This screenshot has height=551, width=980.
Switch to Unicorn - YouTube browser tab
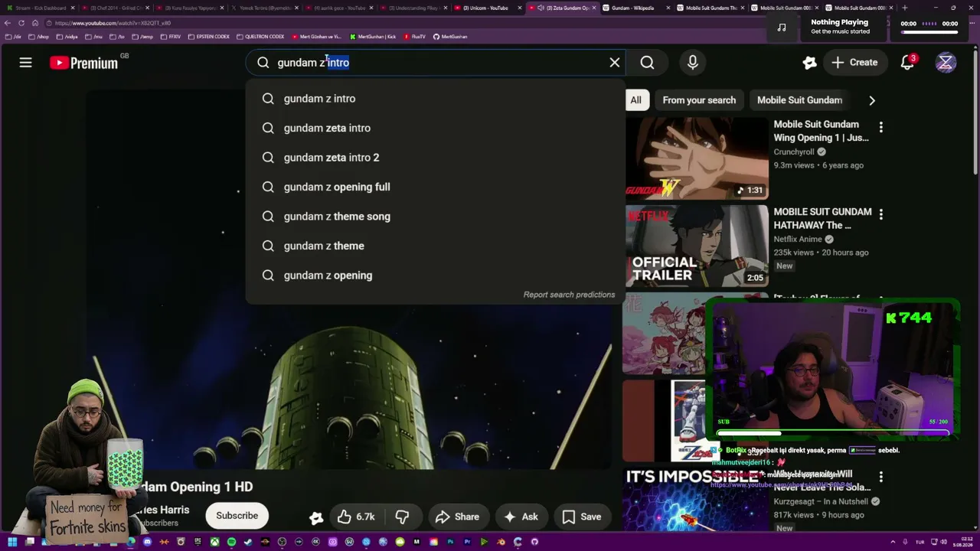coord(485,8)
